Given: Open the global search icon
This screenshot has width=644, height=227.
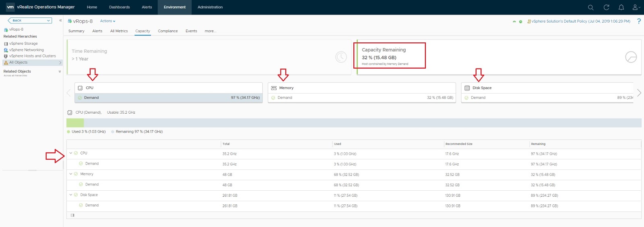Looking at the screenshot, I should point(590,7).
